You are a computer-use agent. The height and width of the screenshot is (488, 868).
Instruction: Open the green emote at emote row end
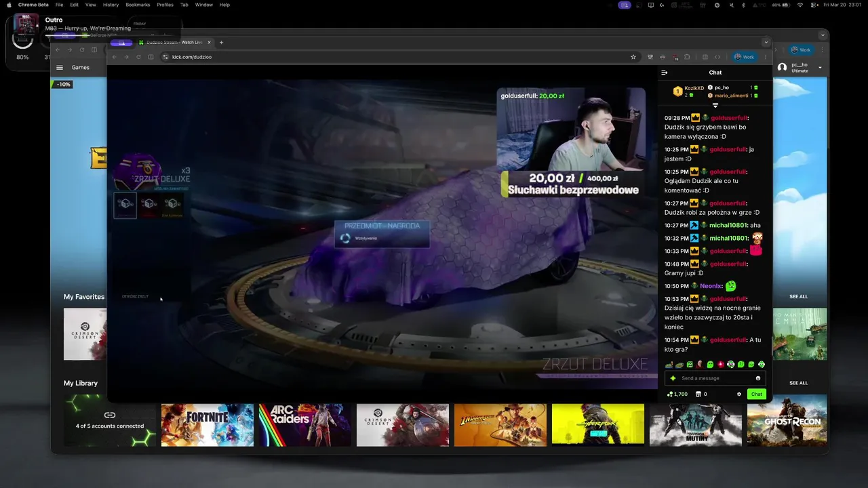tap(762, 365)
